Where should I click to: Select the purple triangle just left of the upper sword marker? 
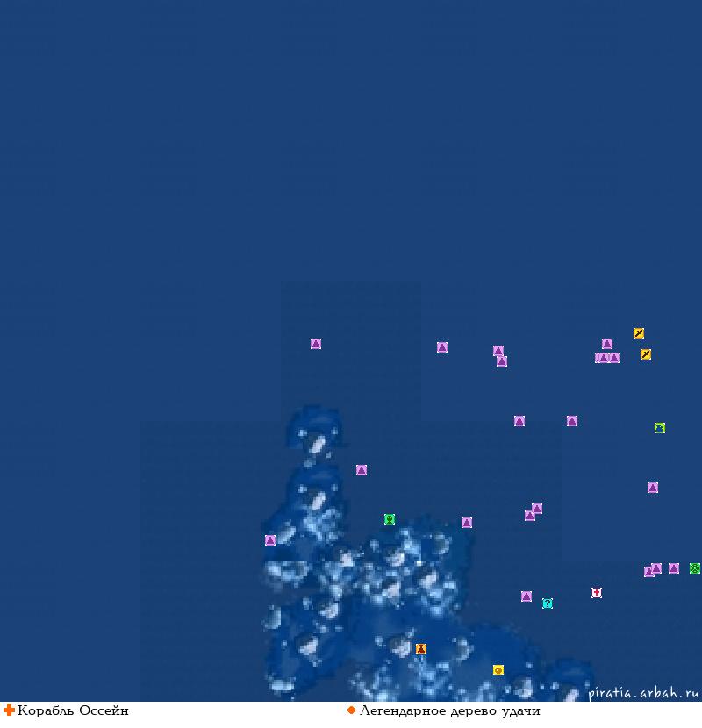coord(606,344)
